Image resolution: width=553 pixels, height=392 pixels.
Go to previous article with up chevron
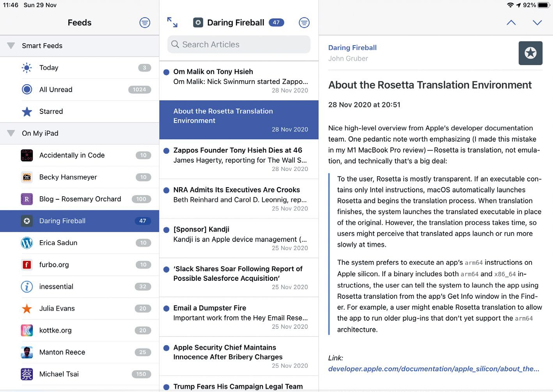511,23
